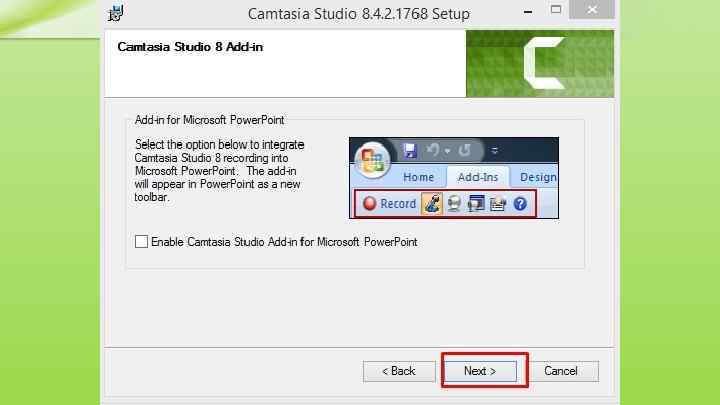
Task: Click the Next button
Action: (480, 371)
